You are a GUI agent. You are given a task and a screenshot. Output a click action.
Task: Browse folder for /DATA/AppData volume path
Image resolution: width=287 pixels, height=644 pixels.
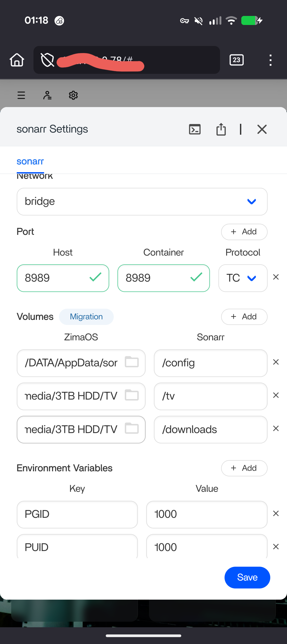(132, 362)
